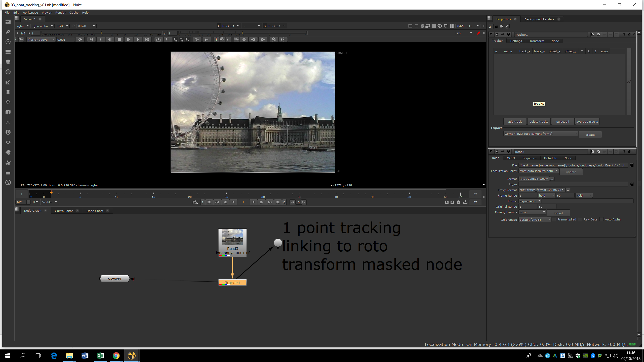Click the create export button

coord(590,135)
